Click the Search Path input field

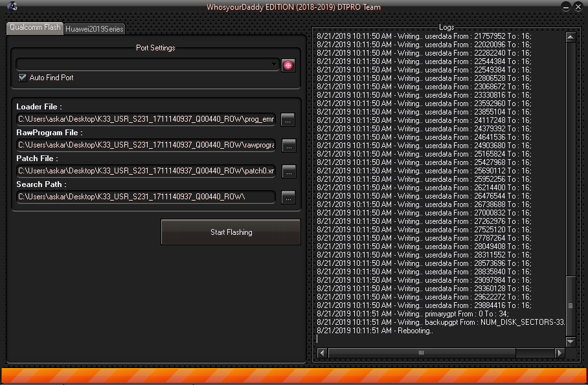click(x=146, y=197)
